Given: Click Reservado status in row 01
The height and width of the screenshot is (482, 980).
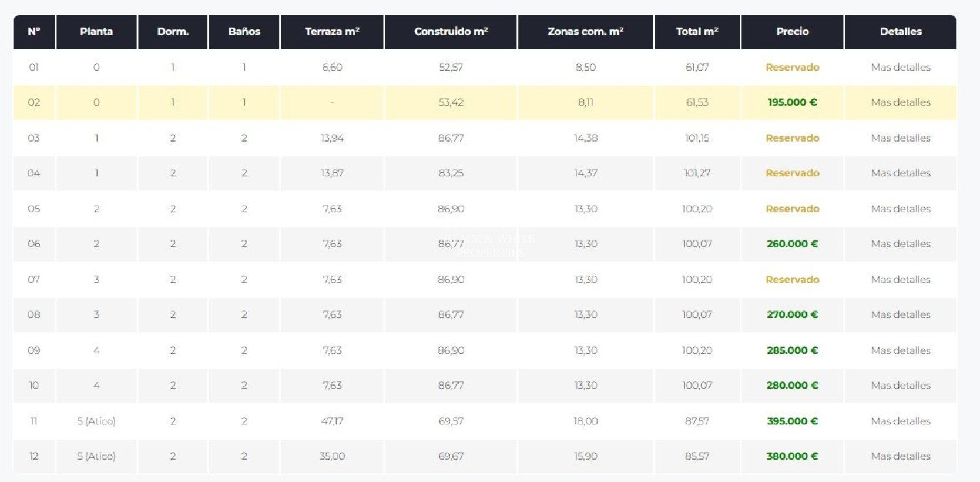Looking at the screenshot, I should coord(792,67).
